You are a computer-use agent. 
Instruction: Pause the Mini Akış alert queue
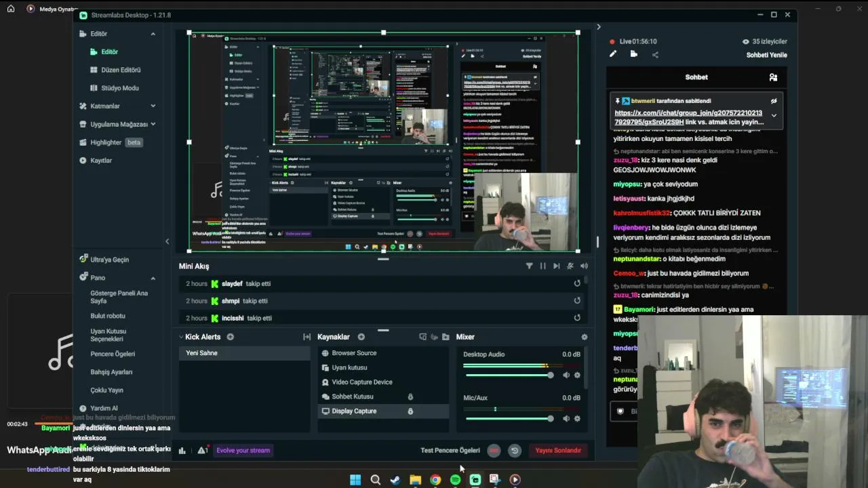(x=542, y=266)
